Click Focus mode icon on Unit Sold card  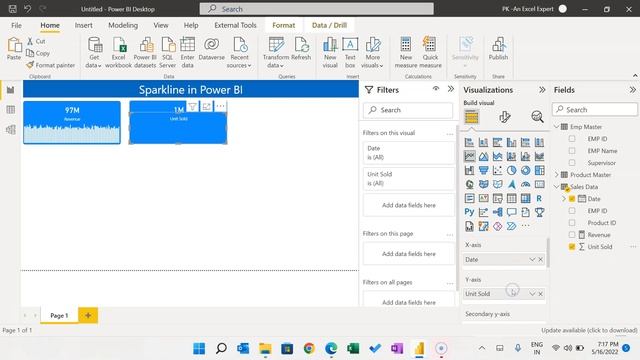click(x=207, y=107)
